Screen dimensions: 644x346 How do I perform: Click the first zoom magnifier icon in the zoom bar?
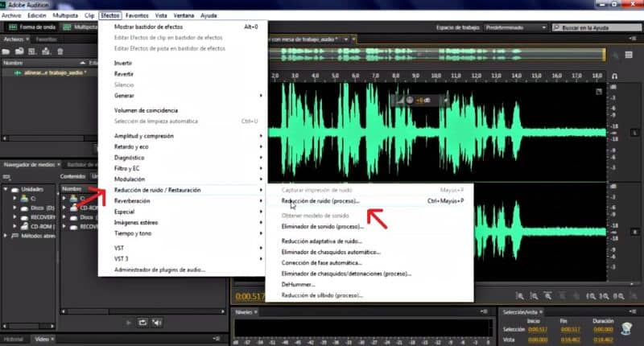pos(519,296)
